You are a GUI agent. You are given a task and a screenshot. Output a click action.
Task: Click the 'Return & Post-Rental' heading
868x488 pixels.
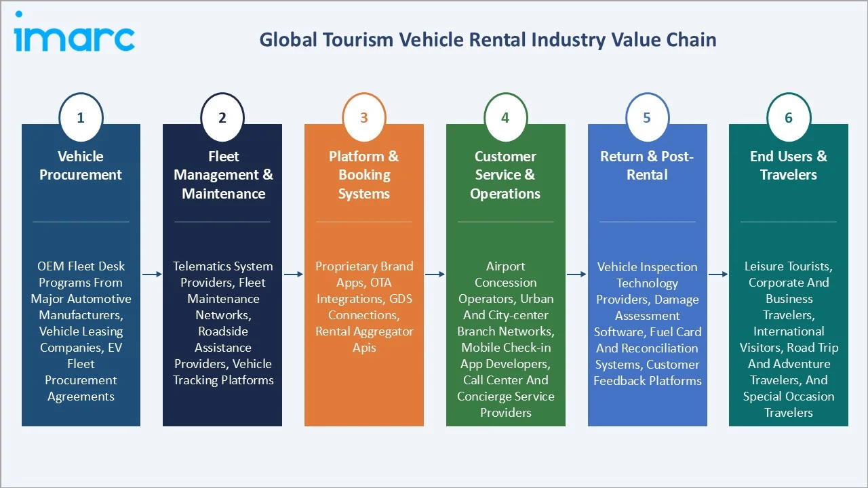[x=648, y=165]
